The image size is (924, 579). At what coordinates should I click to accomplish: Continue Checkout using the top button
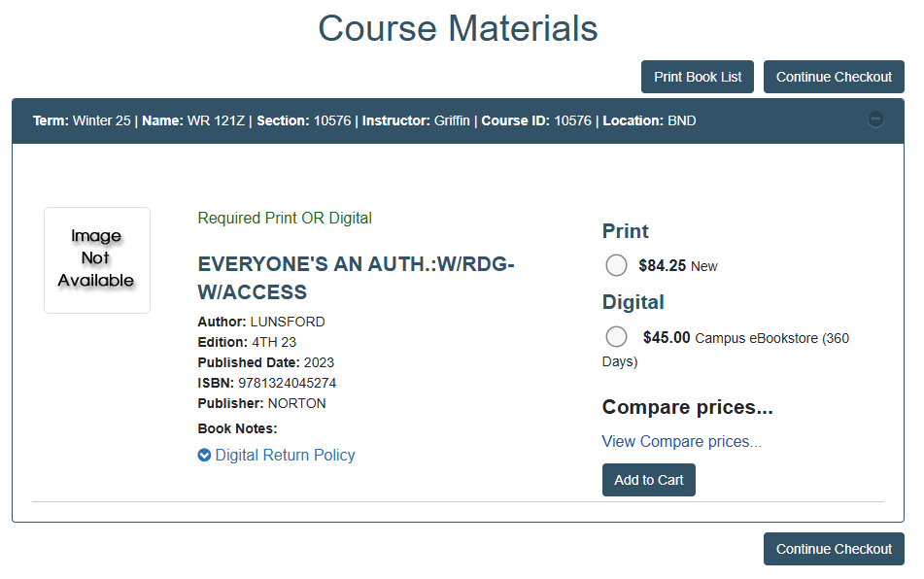pos(834,77)
